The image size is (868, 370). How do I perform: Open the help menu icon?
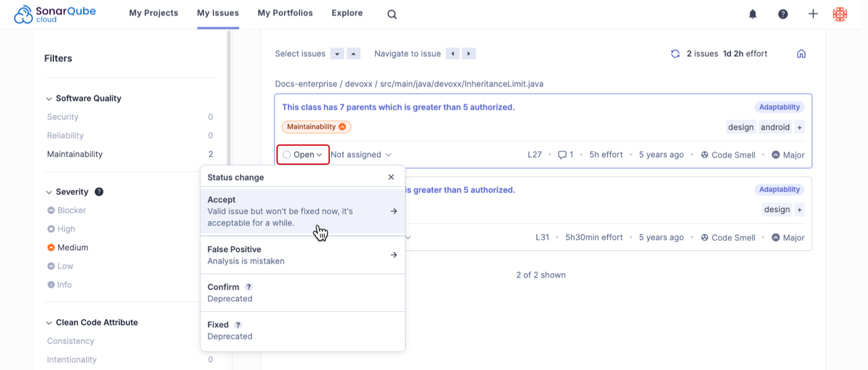[782, 13]
